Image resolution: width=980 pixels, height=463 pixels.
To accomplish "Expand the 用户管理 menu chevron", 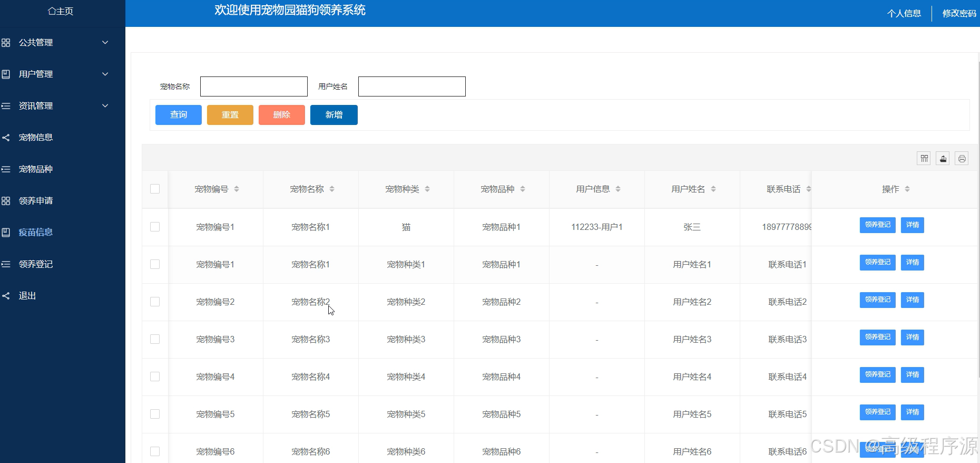I will (x=105, y=74).
